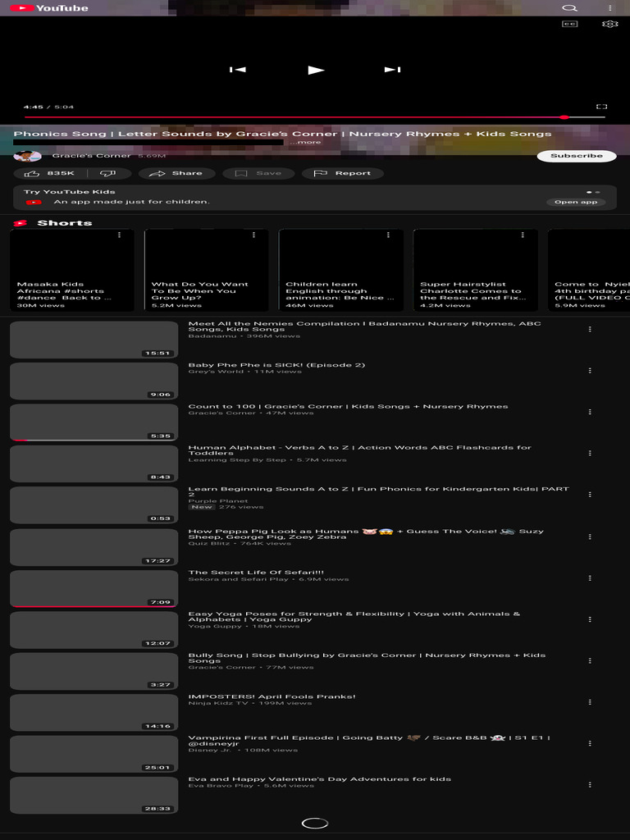This screenshot has height=840, width=630.
Task: Open 'Vampirina First Full Episode' title
Action: tap(369, 741)
